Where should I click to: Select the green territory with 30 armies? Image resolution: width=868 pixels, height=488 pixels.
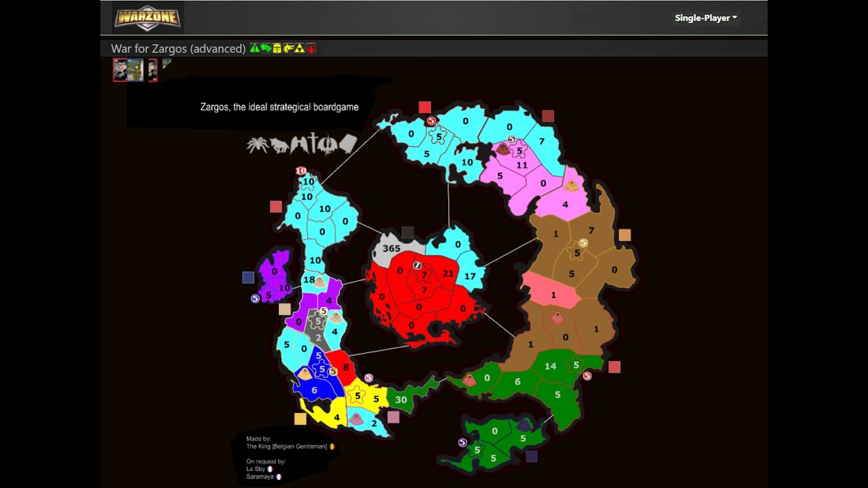tap(401, 399)
